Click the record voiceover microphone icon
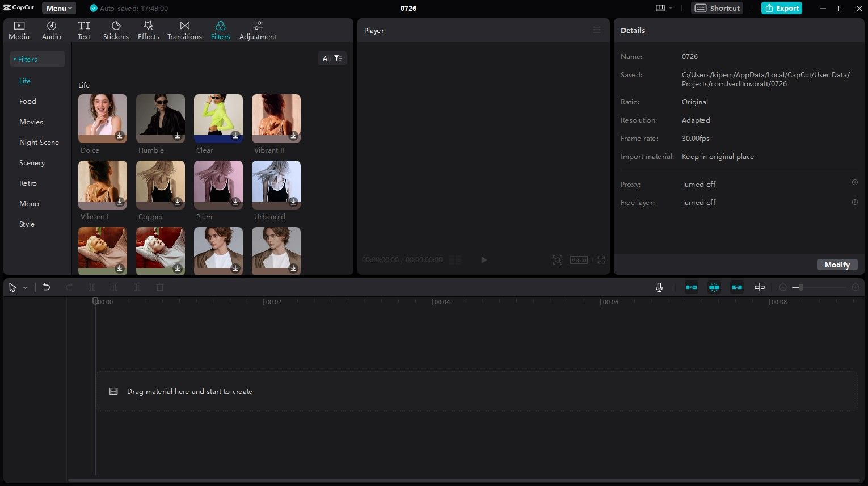 coord(659,287)
